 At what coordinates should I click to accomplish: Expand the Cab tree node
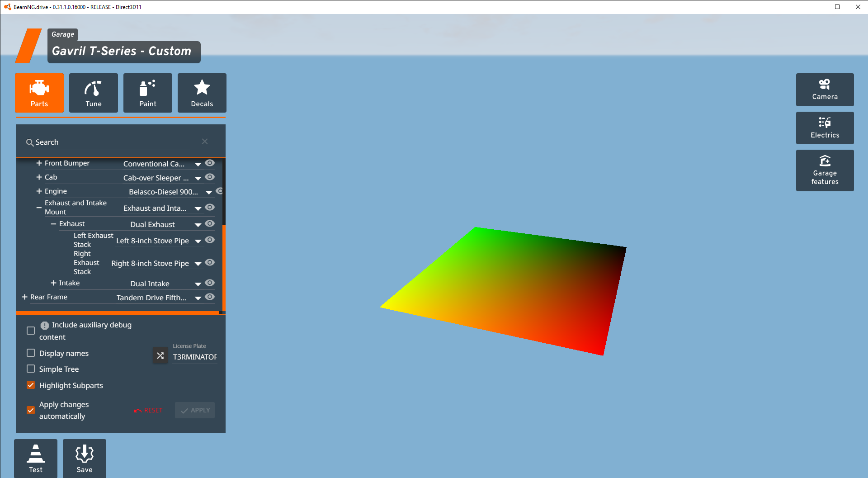(x=39, y=177)
